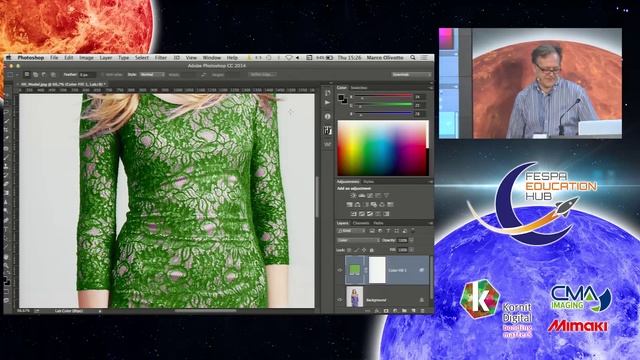The width and height of the screenshot is (640, 360).
Task: Open the Adjustments panel options menu
Action: point(430,182)
